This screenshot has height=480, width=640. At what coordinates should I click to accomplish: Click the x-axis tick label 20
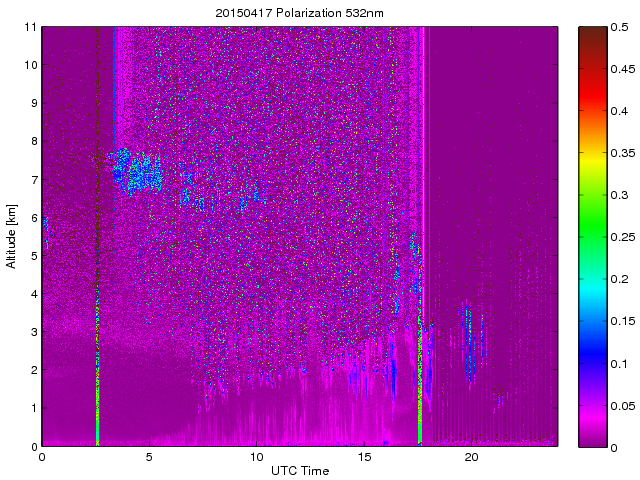[x=471, y=457]
